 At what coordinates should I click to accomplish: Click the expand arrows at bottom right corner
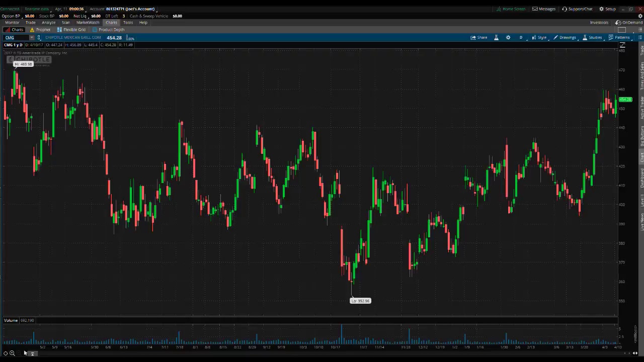pos(635,353)
